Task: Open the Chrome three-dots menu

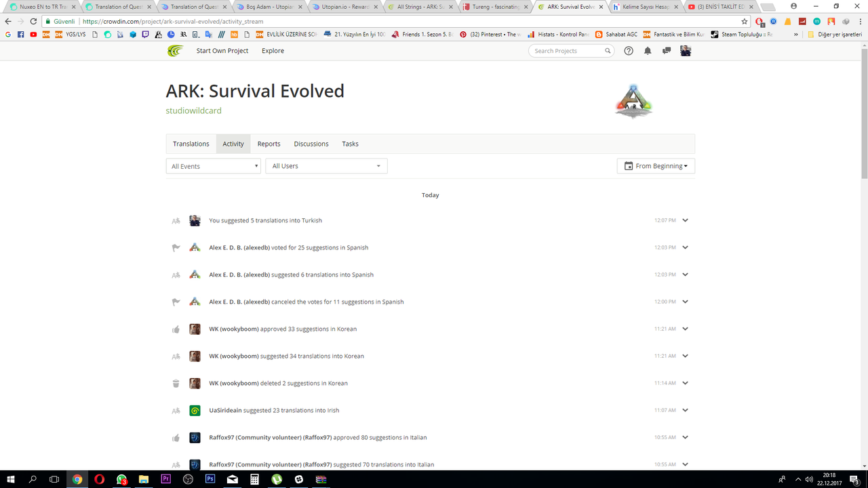Action: click(x=860, y=21)
